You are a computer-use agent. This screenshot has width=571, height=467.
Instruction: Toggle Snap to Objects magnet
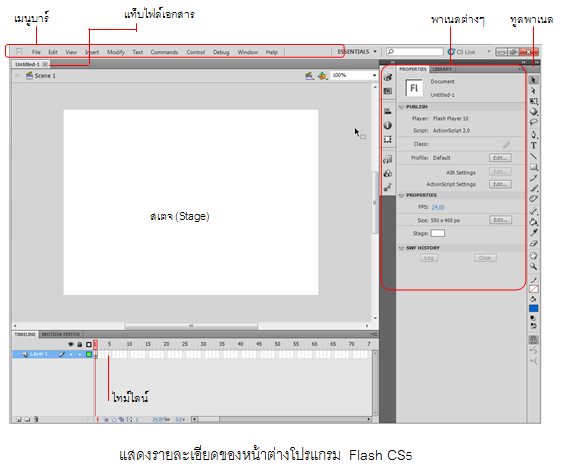coord(533,340)
